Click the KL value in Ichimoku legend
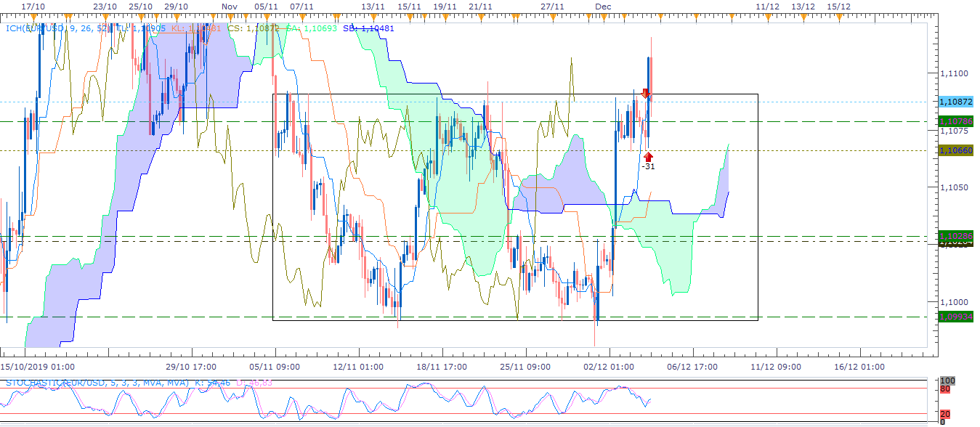980x427 pixels. tap(195, 28)
